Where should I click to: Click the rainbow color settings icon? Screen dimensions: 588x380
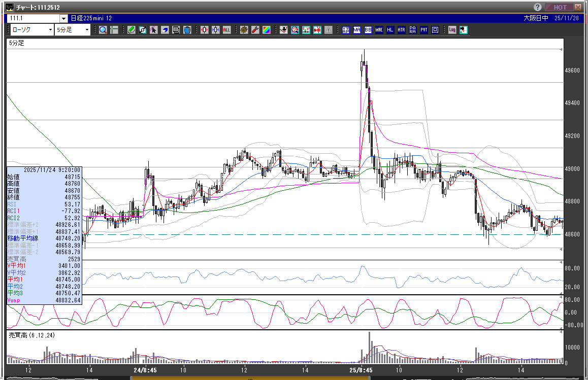click(x=266, y=30)
